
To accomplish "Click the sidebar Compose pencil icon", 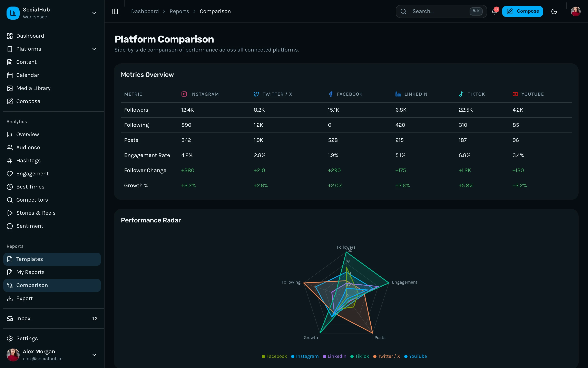I will 10,101.
